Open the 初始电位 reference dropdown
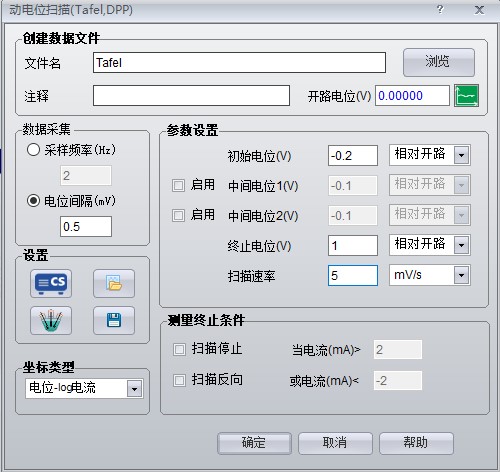Image resolution: width=500 pixels, height=472 pixels. tap(462, 155)
